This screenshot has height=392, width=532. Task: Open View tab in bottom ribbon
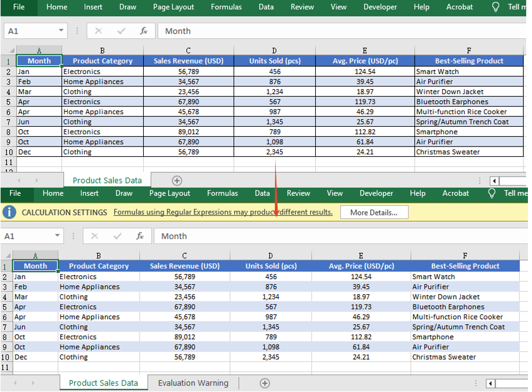334,193
